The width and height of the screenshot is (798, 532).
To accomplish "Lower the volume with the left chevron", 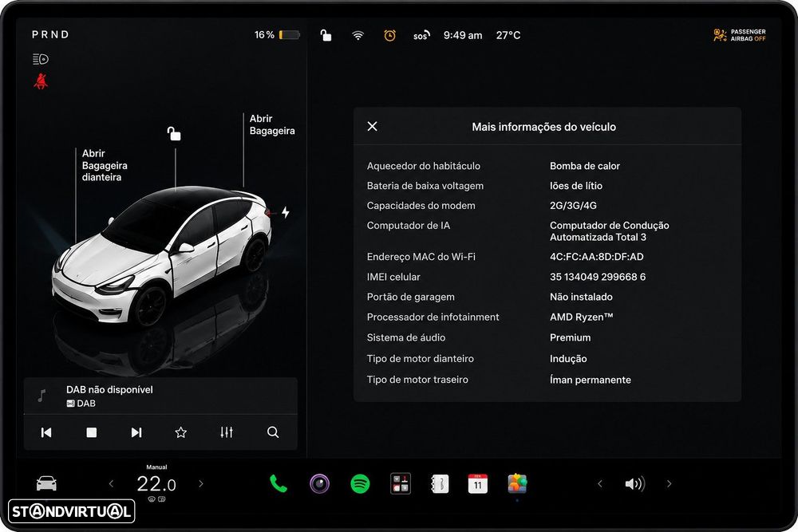I will click(x=600, y=483).
